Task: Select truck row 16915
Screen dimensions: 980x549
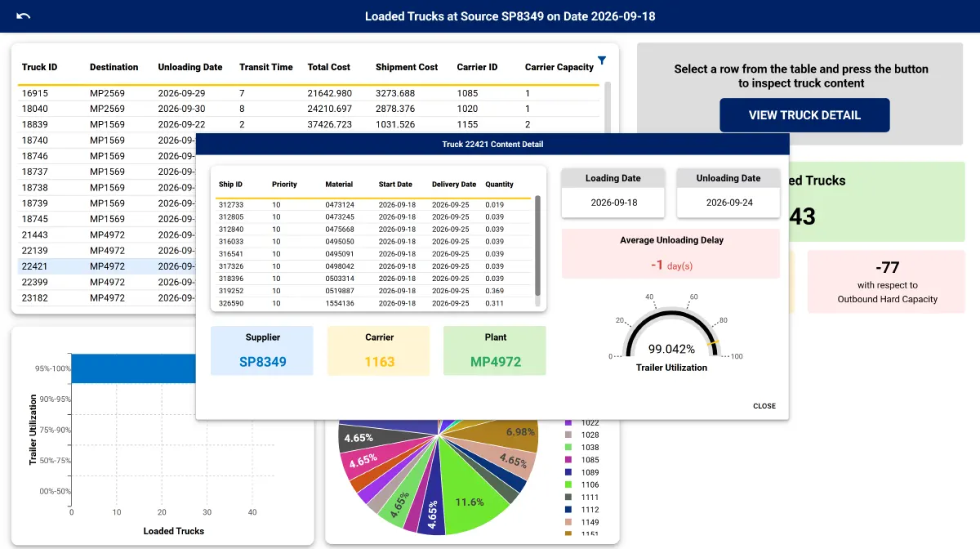Action: click(x=310, y=93)
